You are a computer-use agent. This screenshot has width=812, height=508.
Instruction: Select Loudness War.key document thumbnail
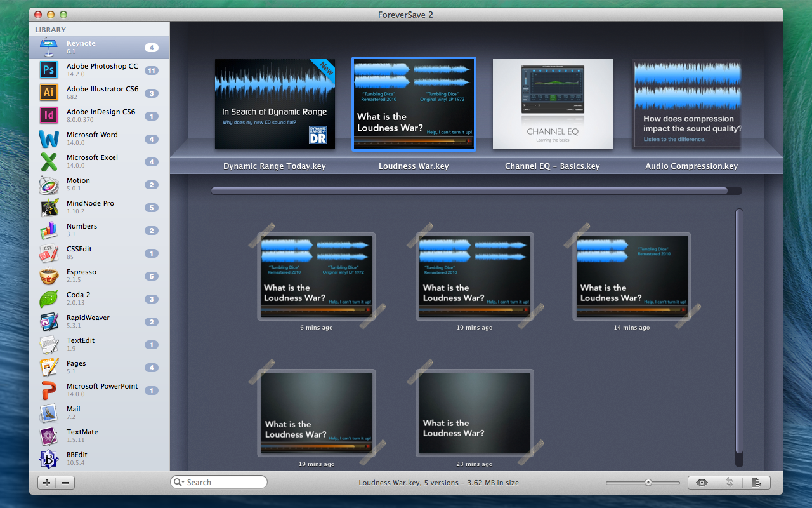(x=414, y=104)
